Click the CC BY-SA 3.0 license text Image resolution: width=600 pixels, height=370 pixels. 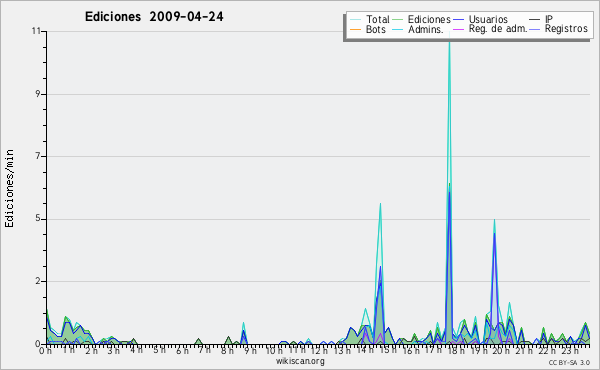pos(569,362)
